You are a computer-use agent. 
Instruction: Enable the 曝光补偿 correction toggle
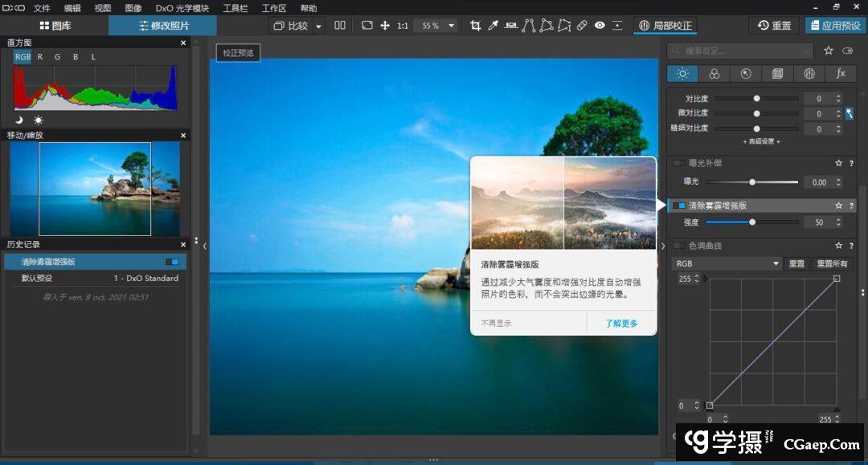tap(679, 163)
